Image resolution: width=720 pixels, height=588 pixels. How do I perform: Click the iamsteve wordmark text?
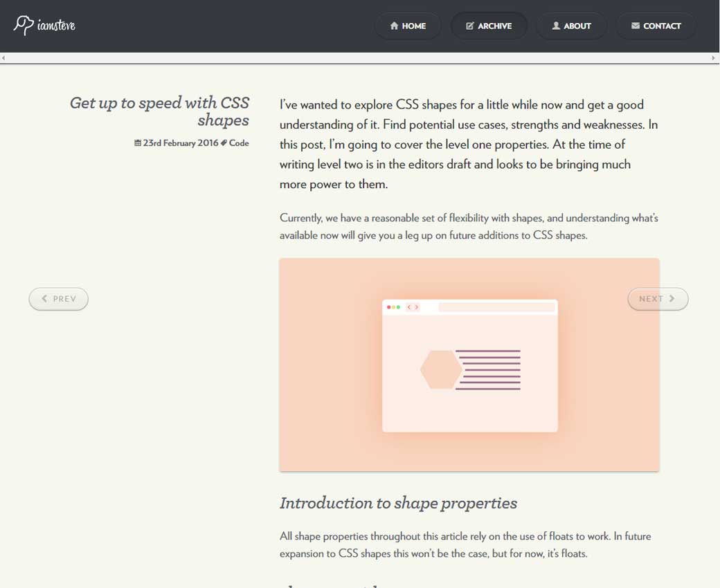click(56, 26)
